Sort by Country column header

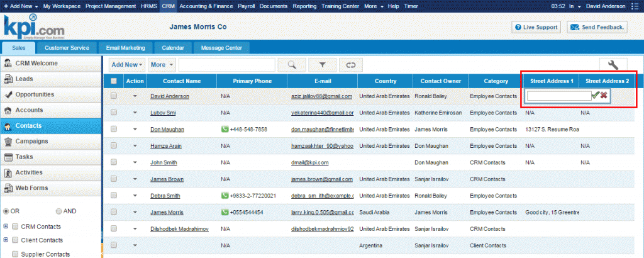386,81
